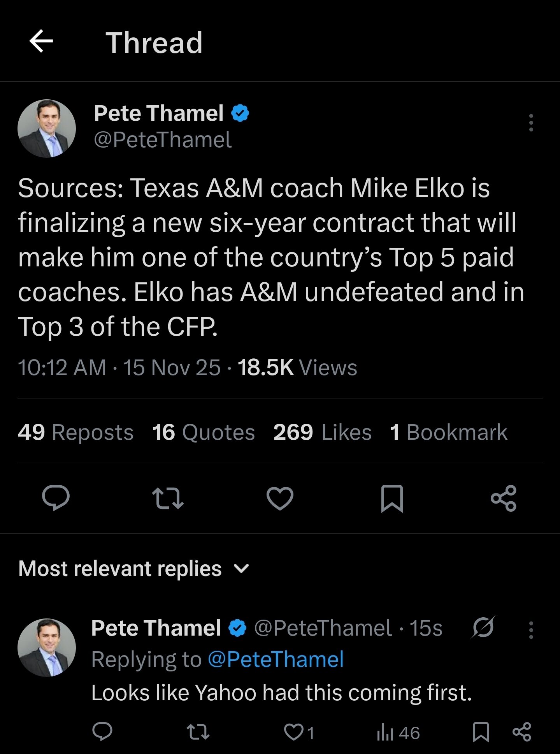This screenshot has width=560, height=754.
Task: Bookmark the main tweet
Action: coord(391,498)
